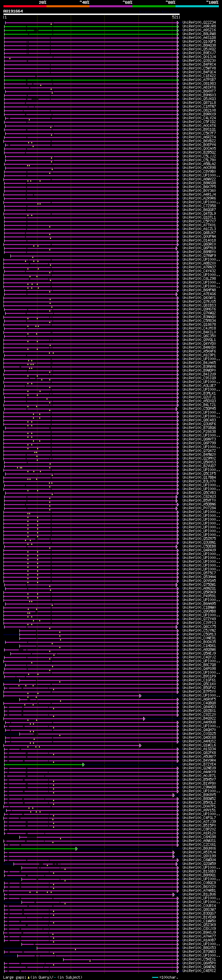Viewport: 222px width, 980px height.
Task: Select label UniRef100_B6VBZ2
Action: 199,141
